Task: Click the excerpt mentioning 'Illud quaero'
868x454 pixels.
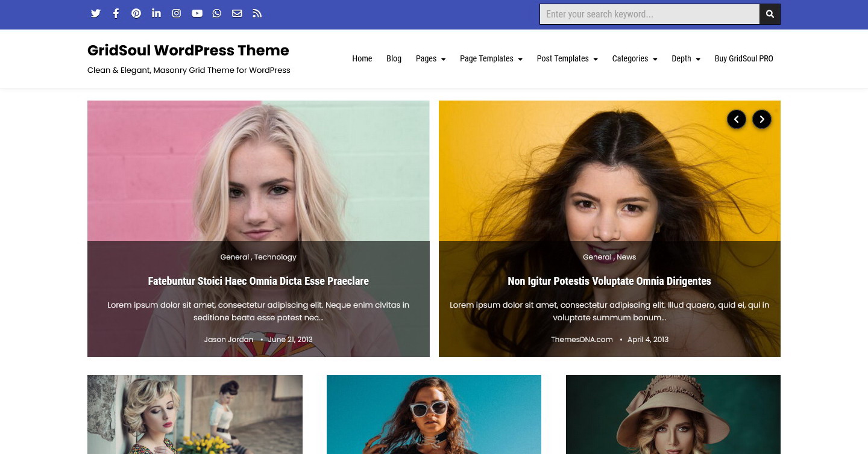Action: click(609, 311)
